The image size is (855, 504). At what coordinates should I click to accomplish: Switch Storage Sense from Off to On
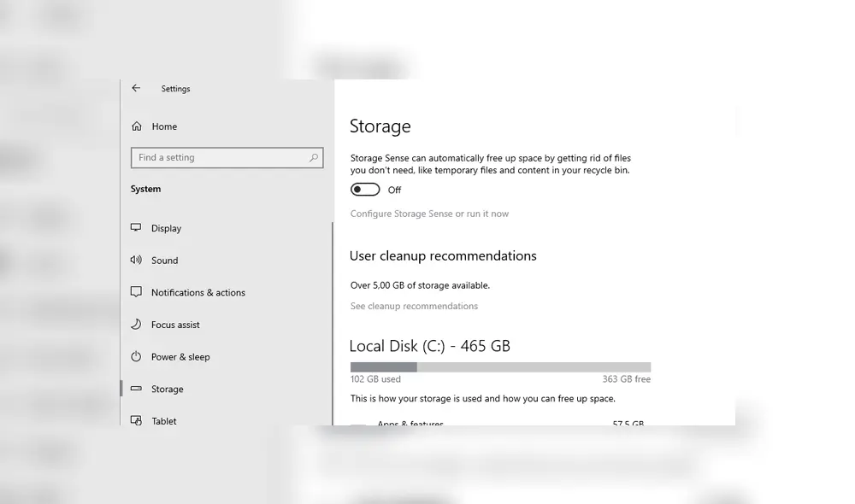point(365,189)
